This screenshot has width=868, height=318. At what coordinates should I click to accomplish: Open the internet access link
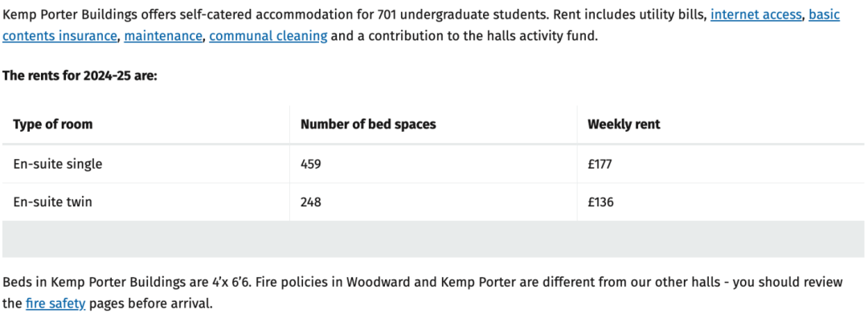(755, 15)
